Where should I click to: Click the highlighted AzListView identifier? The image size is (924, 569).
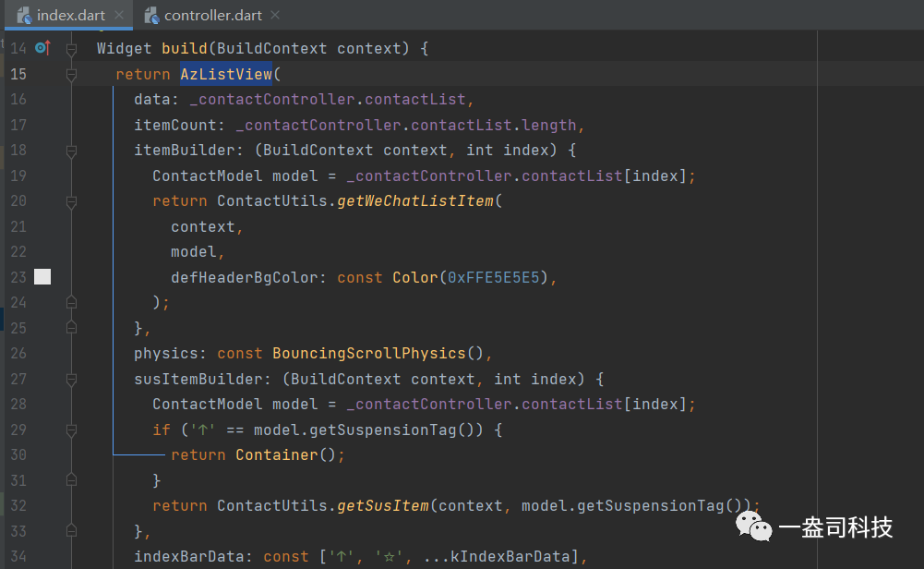226,74
